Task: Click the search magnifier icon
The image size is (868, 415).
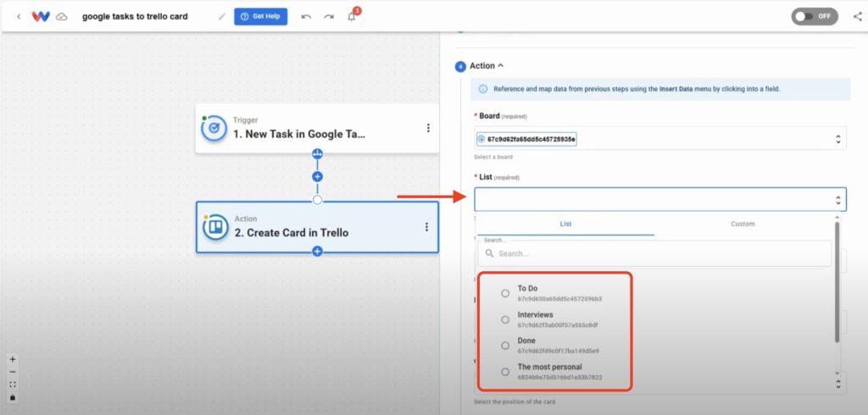Action: coord(489,253)
